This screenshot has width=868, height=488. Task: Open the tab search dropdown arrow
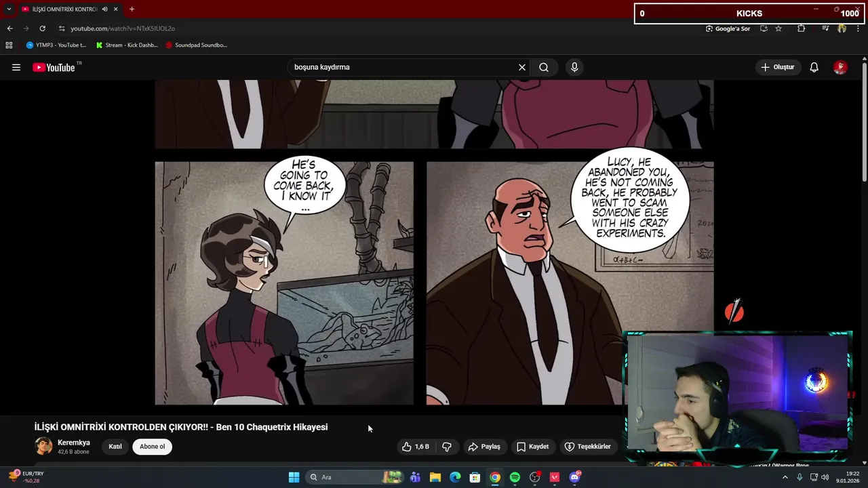click(x=9, y=9)
